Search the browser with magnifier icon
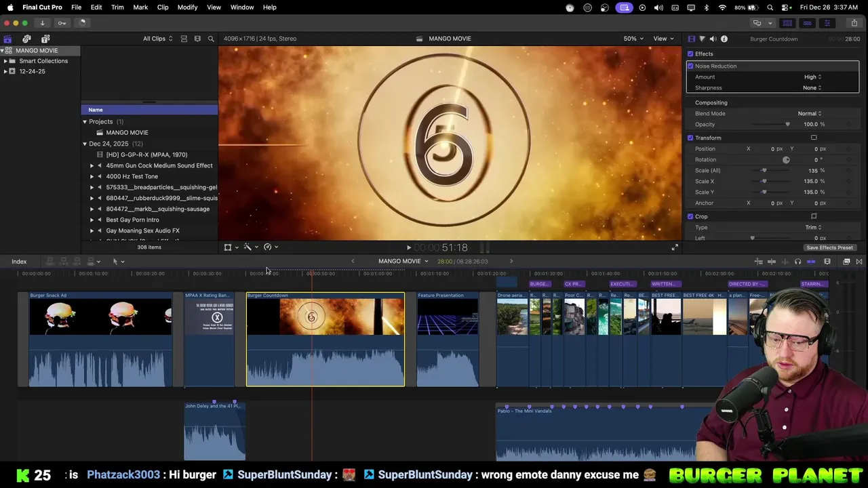This screenshot has height=488, width=868. click(x=211, y=39)
